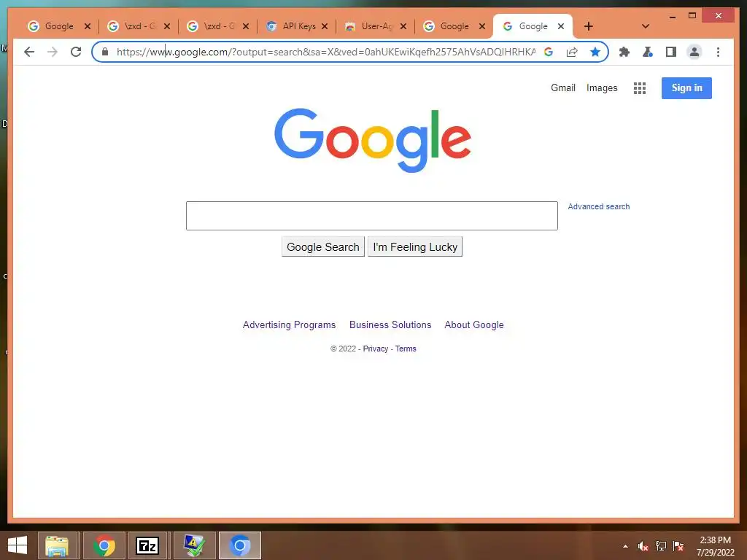Screen dimensions: 747x560
Task: View site information via padlock icon
Action: click(105, 52)
